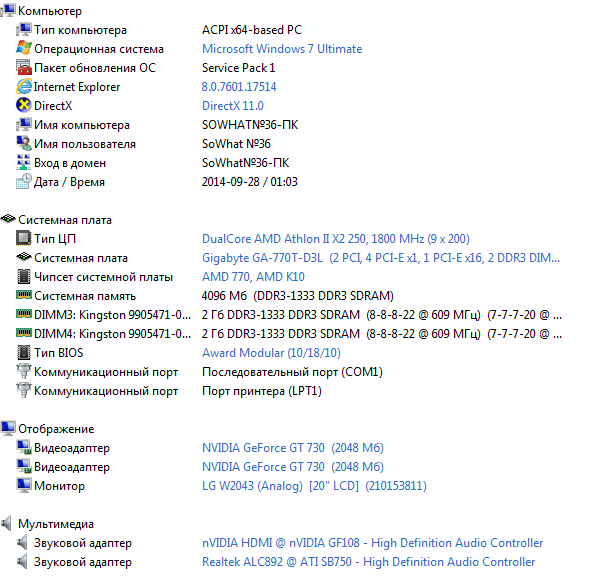
Task: Select the Отображение section header
Action: 56,429
